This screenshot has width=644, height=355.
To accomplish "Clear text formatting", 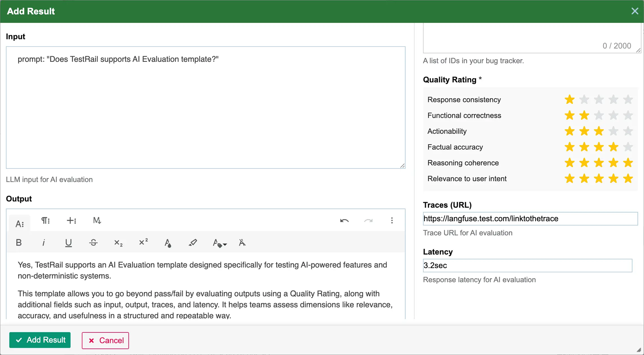I will point(242,242).
